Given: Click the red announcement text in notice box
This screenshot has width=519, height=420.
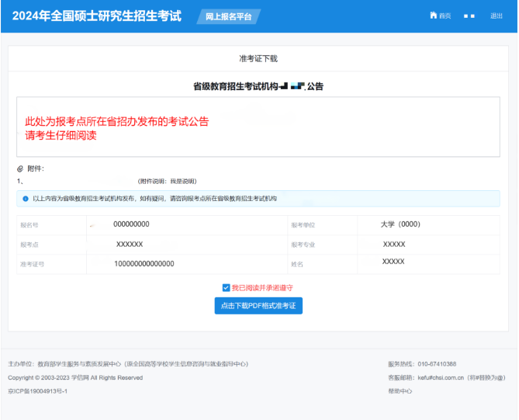Looking at the screenshot, I should (x=116, y=128).
